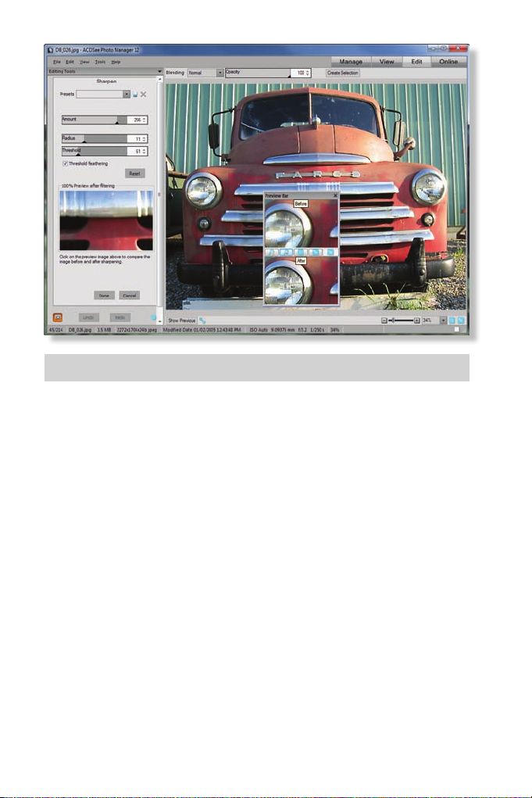This screenshot has height=798, width=532.
Task: Switch to the Manage mode tab
Action: 351,62
